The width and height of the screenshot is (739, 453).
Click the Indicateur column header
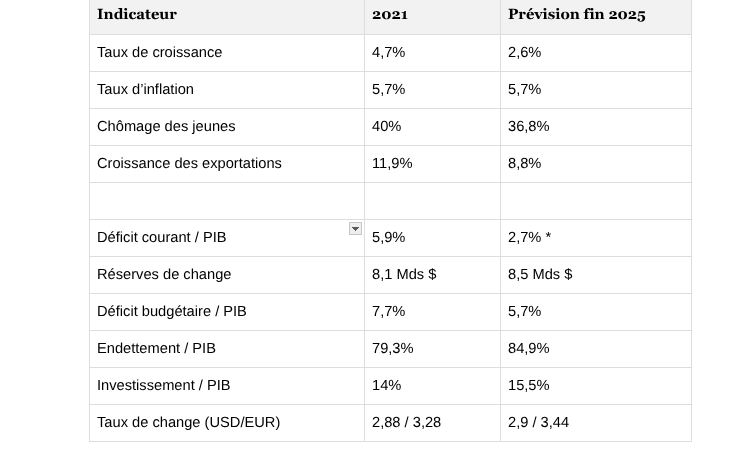[x=137, y=14]
